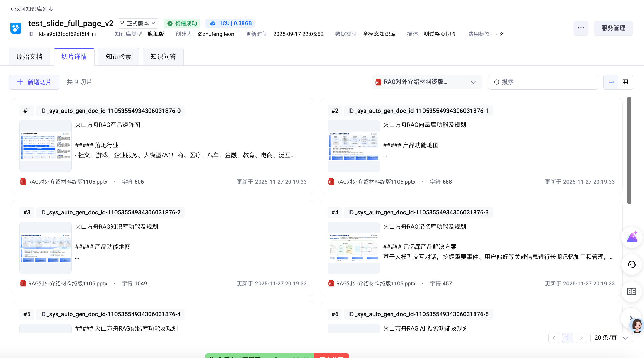Select the 切片详情 tab
Screen dimensions: 644x358
(74, 57)
